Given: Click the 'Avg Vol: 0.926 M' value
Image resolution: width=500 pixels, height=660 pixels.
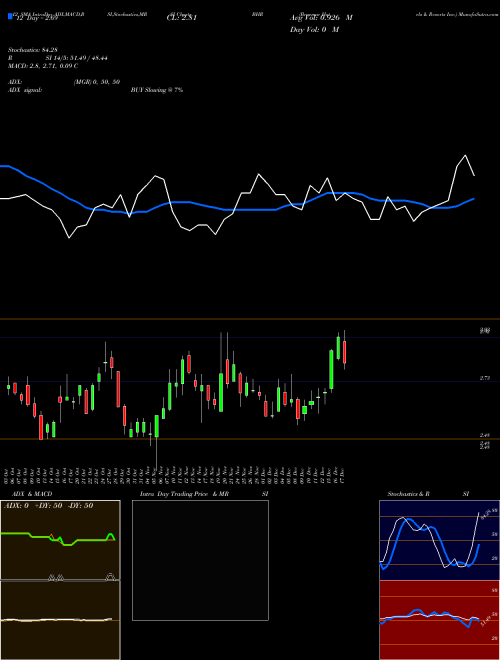Looking at the screenshot, I should (321, 18).
